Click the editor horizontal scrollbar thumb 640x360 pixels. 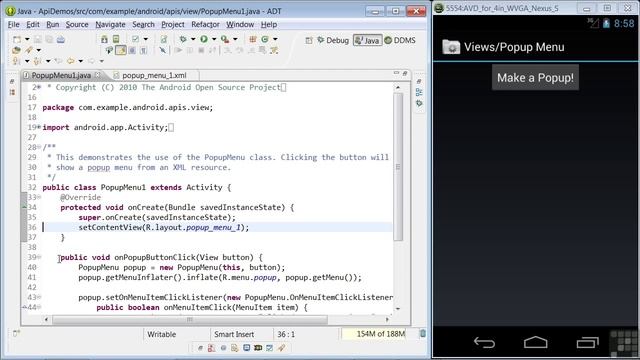point(190,320)
